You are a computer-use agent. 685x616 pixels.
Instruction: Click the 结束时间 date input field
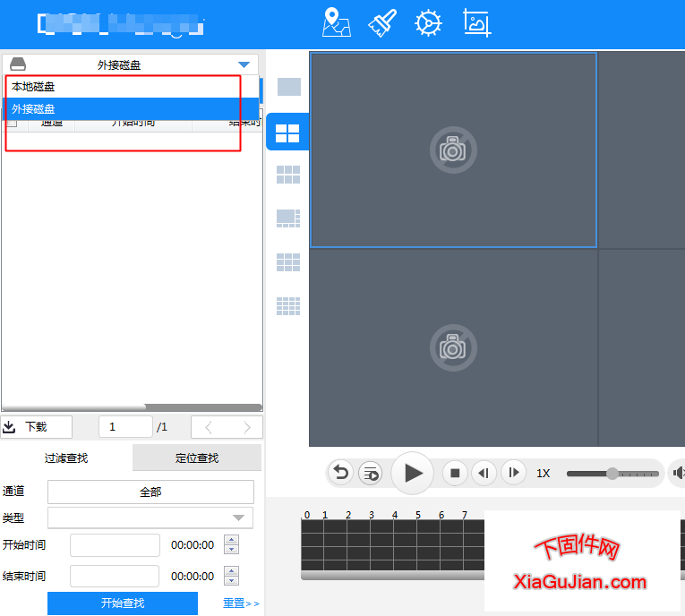(115, 577)
